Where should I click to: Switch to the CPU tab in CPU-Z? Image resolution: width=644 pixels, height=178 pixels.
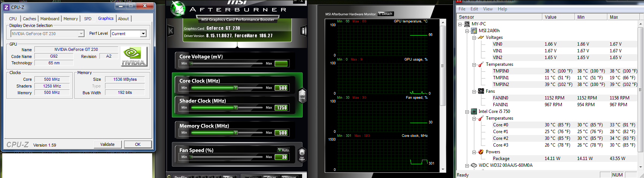pyautogui.click(x=13, y=19)
